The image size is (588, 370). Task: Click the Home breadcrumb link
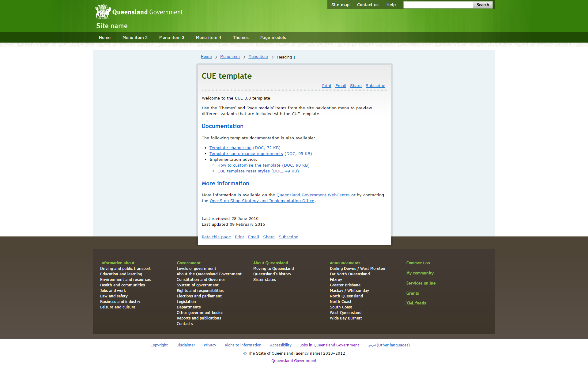pyautogui.click(x=206, y=57)
